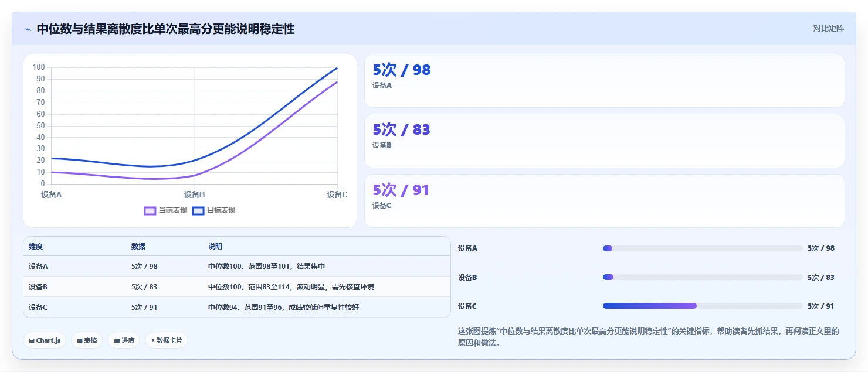
Task: Click table cell 5次 / 98
Action: 144,267
